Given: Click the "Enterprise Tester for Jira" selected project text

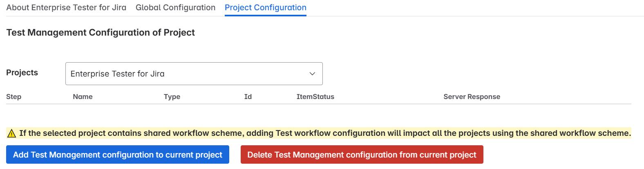Looking at the screenshot, I should [x=117, y=74].
